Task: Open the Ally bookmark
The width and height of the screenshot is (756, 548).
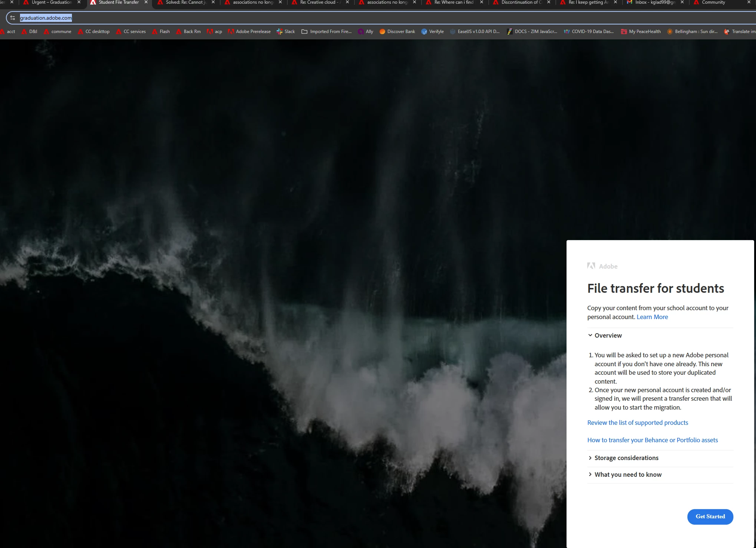Action: [x=365, y=32]
